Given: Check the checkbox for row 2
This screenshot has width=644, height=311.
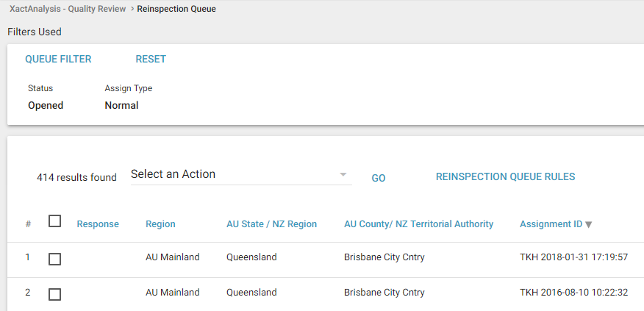Looking at the screenshot, I should 54,294.
